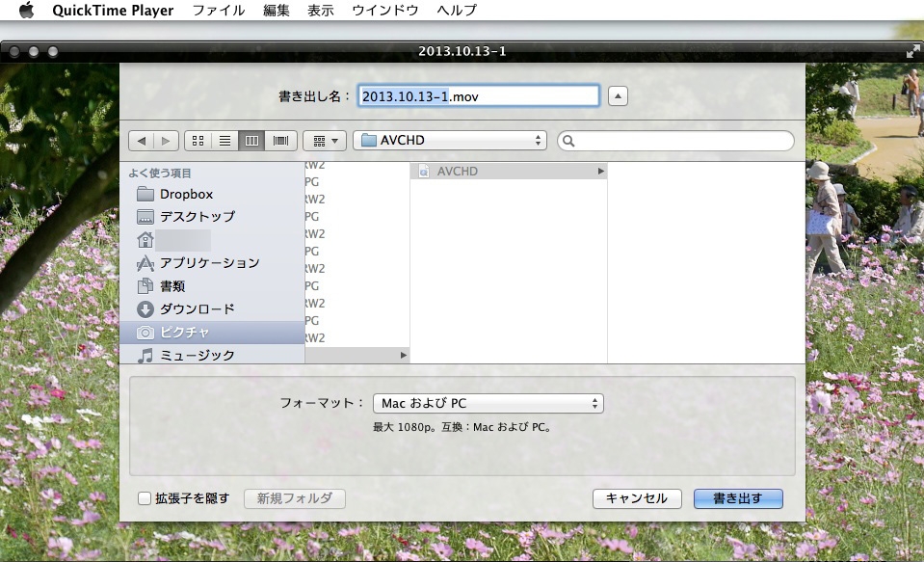Screen dimensions: 924x562
Task: Click the search field
Action: [x=675, y=141]
